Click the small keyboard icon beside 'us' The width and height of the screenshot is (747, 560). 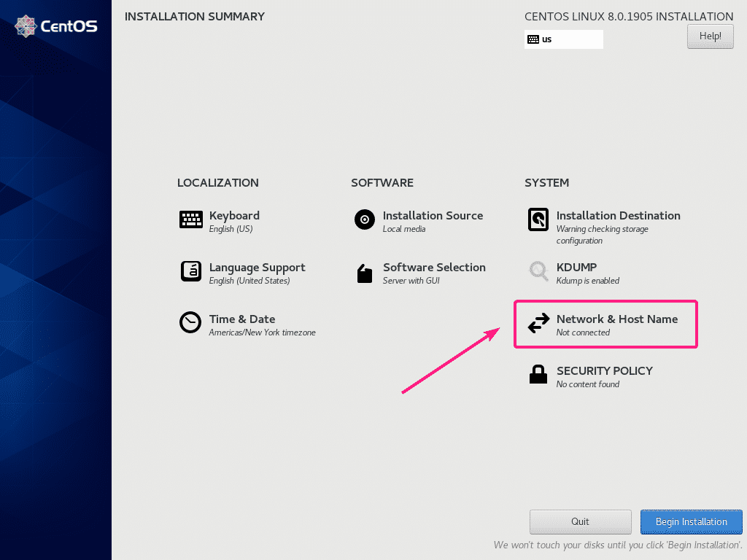[533, 39]
